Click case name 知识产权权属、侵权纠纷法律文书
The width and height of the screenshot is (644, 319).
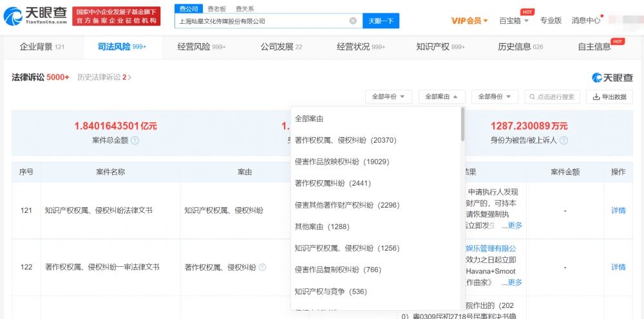point(99,211)
